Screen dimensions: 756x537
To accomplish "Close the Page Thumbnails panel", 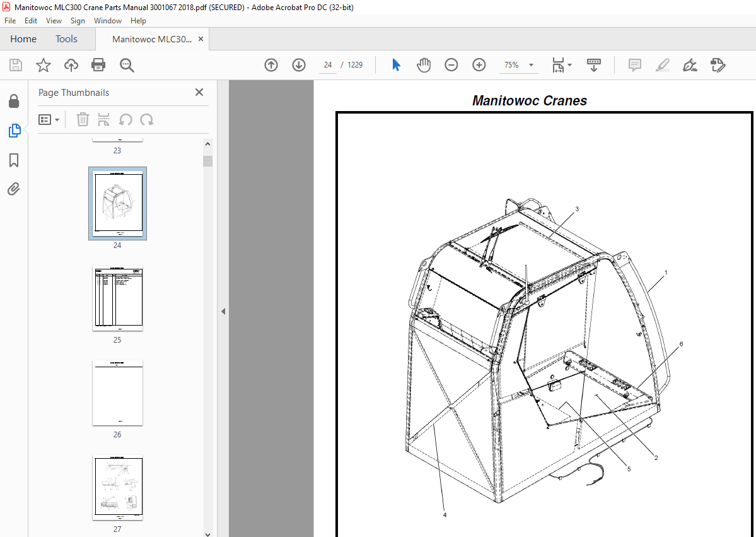I will coord(199,92).
